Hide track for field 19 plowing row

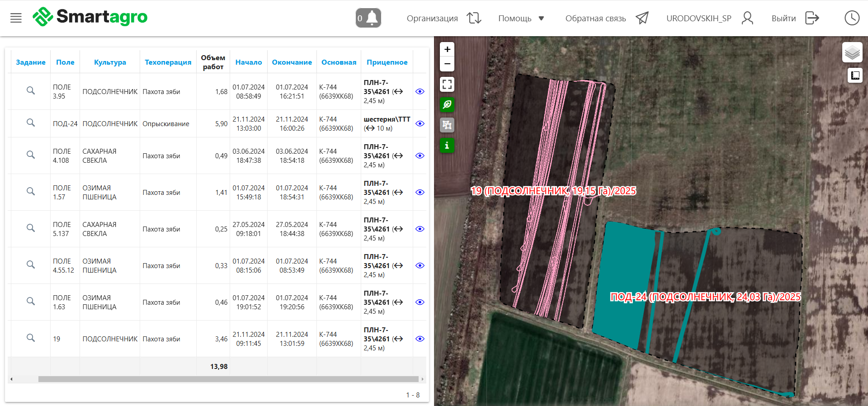point(420,339)
